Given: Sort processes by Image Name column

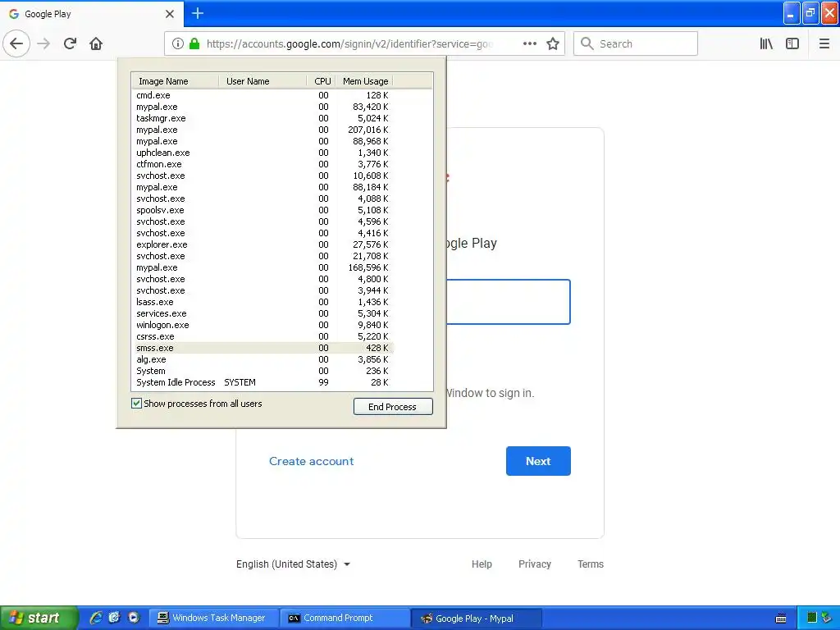Looking at the screenshot, I should click(176, 81).
